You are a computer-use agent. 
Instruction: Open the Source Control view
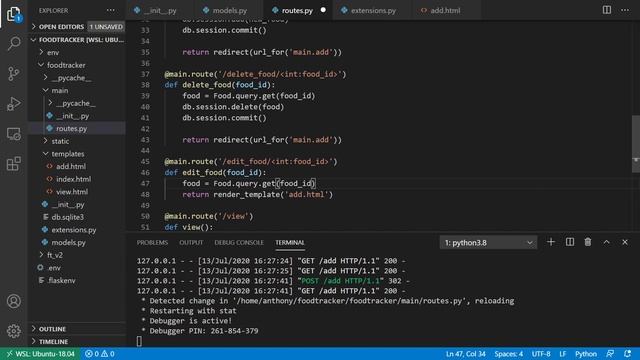pyautogui.click(x=14, y=73)
